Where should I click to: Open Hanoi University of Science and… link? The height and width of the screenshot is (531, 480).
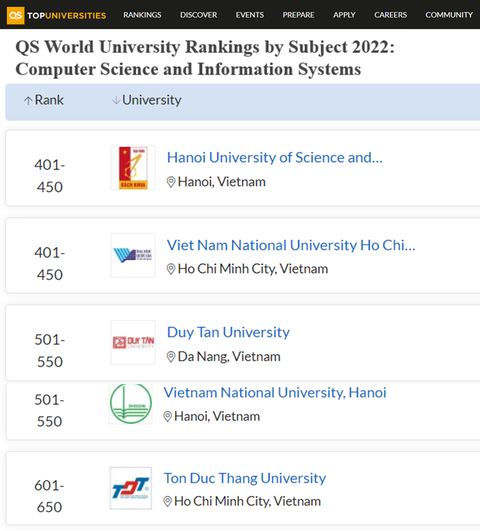tap(275, 157)
